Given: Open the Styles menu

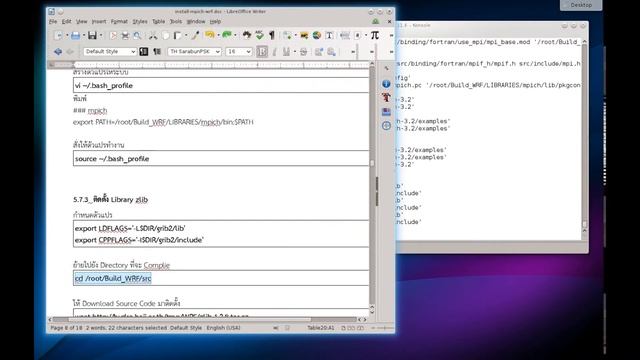Looking at the screenshot, I should pyautogui.click(x=140, y=21).
